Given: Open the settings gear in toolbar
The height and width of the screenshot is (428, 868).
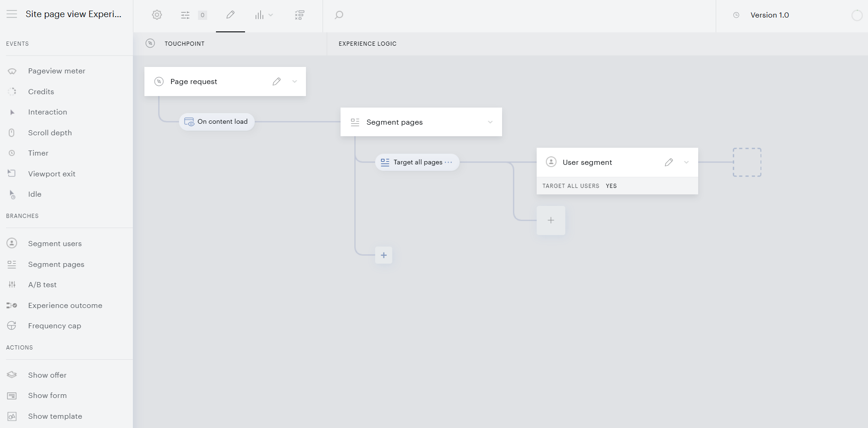Looking at the screenshot, I should pos(157,15).
